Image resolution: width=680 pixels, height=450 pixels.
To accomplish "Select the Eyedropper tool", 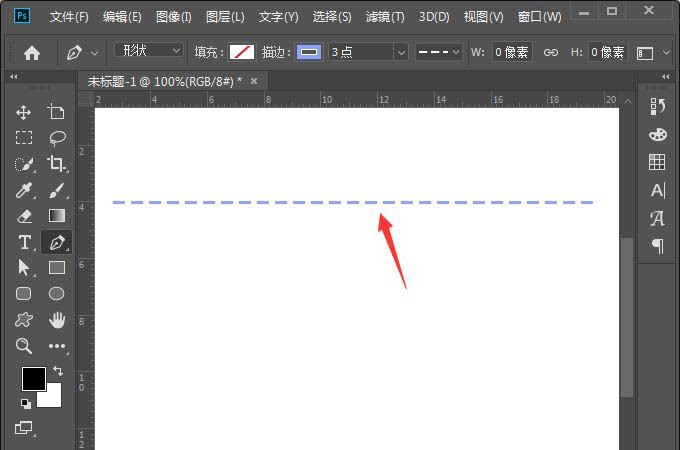I will (24, 190).
